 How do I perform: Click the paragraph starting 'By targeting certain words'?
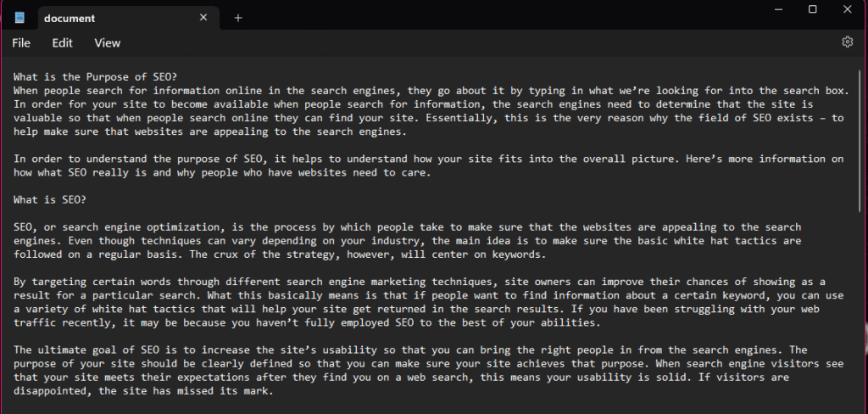339,302
